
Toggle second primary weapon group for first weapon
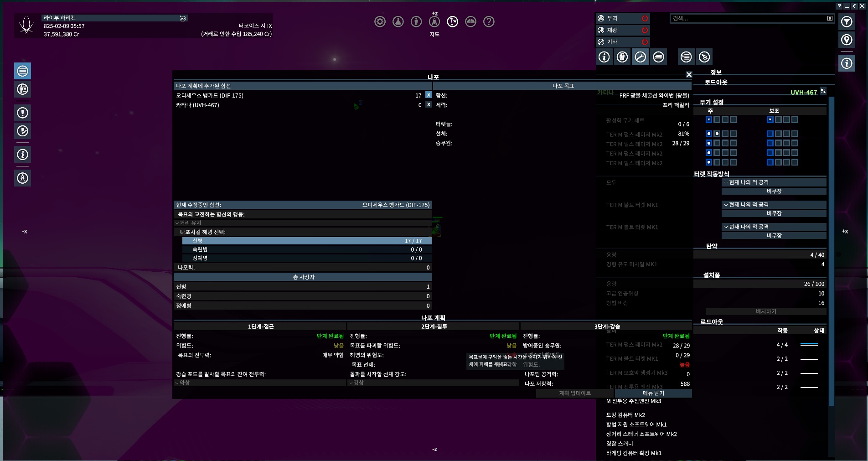[x=717, y=134]
